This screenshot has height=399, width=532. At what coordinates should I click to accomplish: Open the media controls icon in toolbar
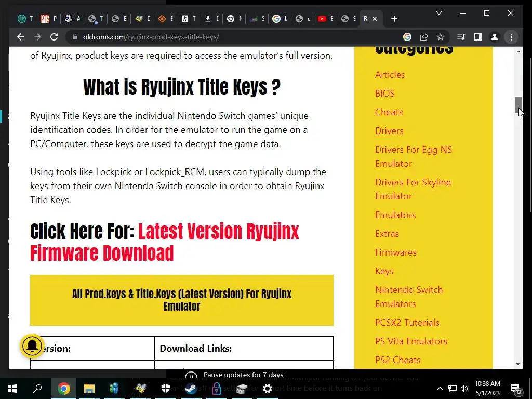click(x=461, y=37)
